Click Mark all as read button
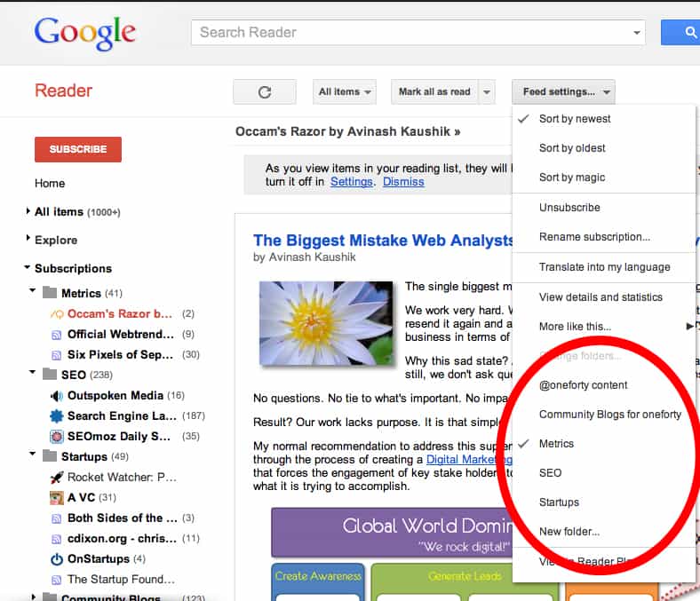The height and width of the screenshot is (601, 700). pyautogui.click(x=434, y=92)
